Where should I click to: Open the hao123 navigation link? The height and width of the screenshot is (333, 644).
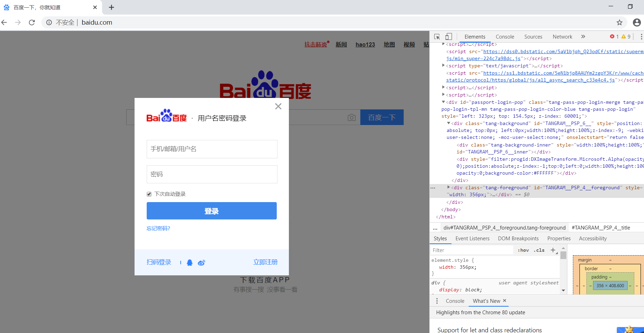[x=365, y=44]
